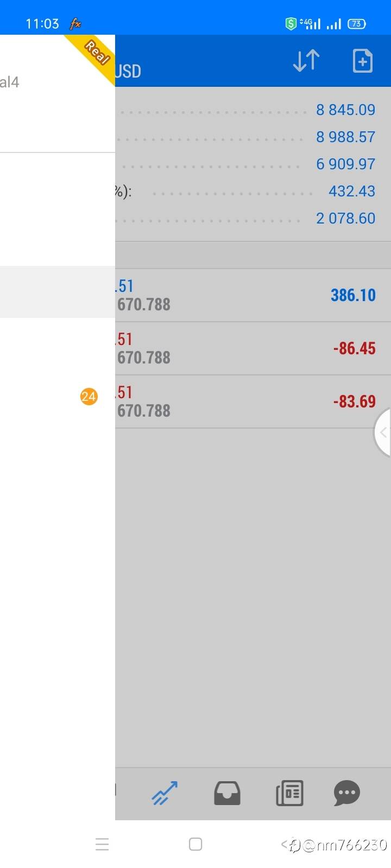Tap the sort arrows icon in header
The image size is (391, 868).
tap(306, 61)
